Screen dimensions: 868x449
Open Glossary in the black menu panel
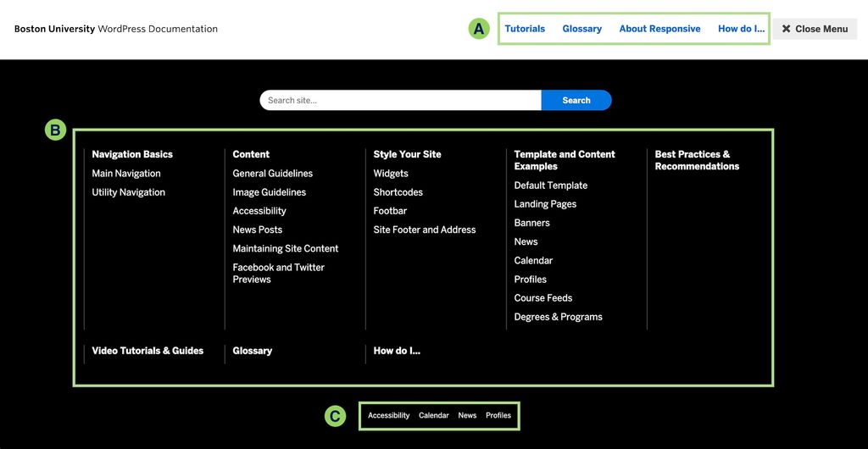coord(253,351)
